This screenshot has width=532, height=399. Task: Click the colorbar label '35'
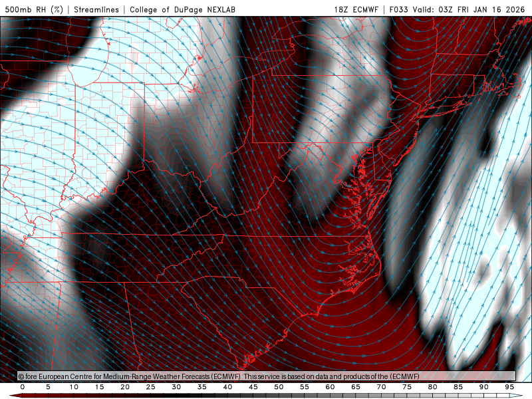[x=202, y=387]
